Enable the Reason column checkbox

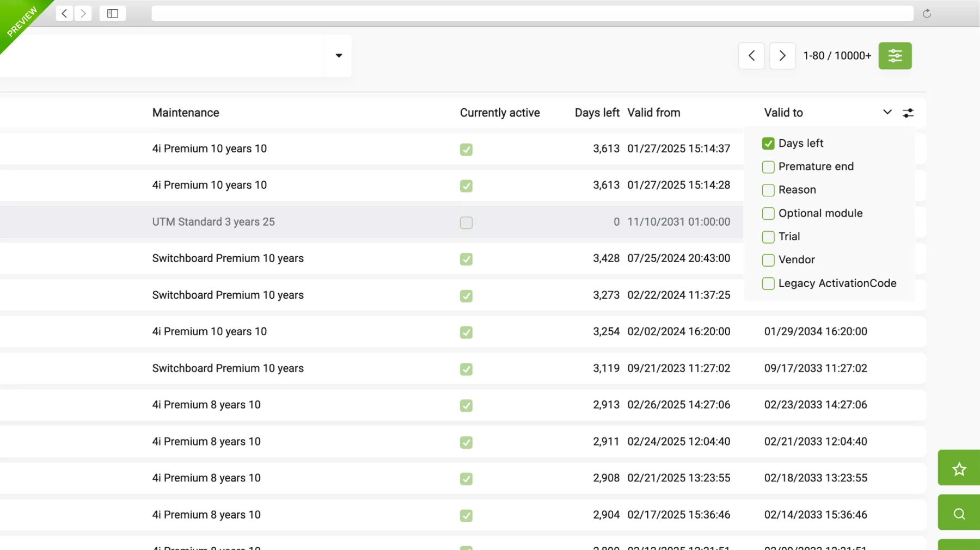pyautogui.click(x=768, y=190)
